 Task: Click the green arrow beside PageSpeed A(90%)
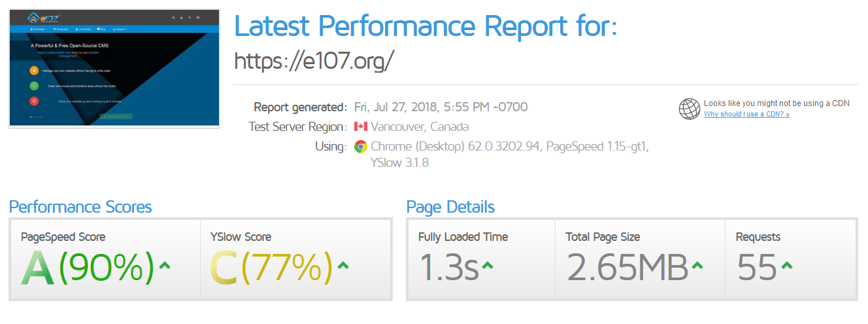[165, 266]
